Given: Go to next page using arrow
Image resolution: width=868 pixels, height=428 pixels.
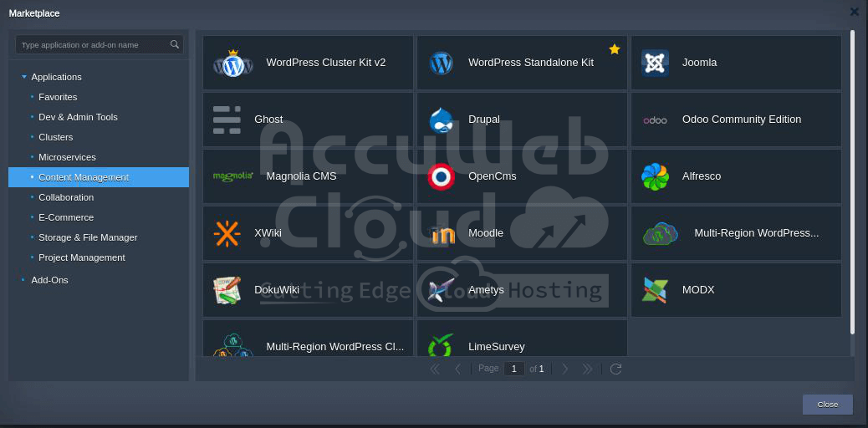Looking at the screenshot, I should 565,369.
